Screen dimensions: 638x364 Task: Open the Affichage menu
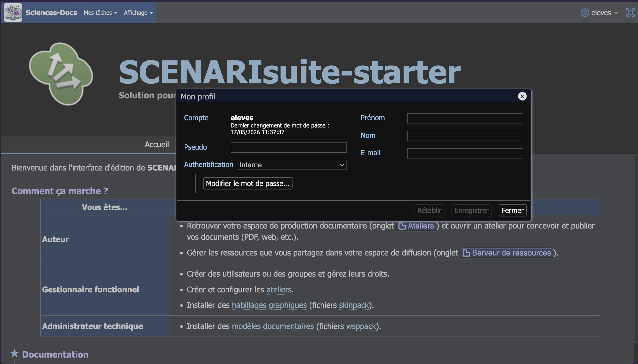[x=138, y=13]
